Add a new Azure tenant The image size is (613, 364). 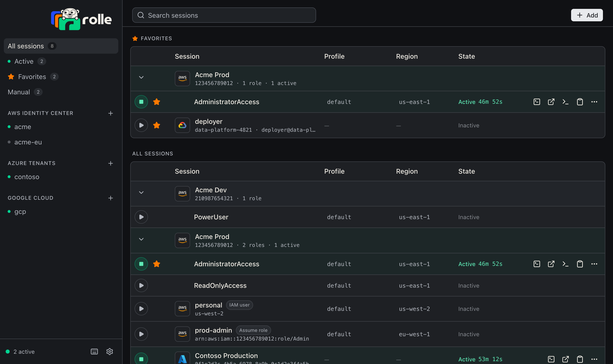click(x=111, y=163)
